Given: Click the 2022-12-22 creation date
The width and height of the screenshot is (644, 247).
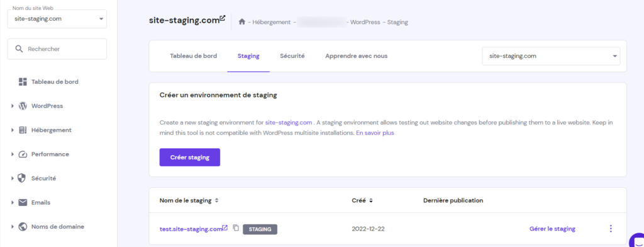Looking at the screenshot, I should (369, 229).
